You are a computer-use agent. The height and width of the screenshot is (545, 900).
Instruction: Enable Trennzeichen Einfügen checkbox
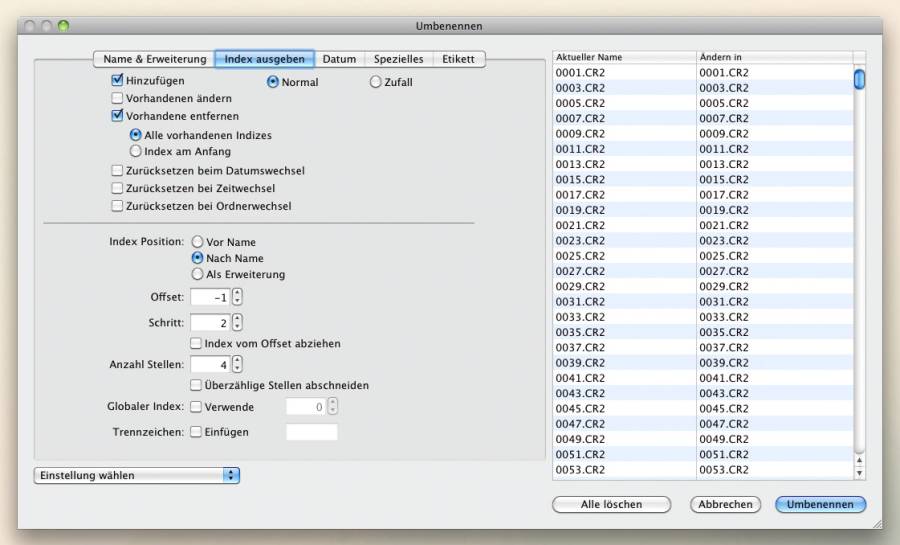[x=196, y=431]
